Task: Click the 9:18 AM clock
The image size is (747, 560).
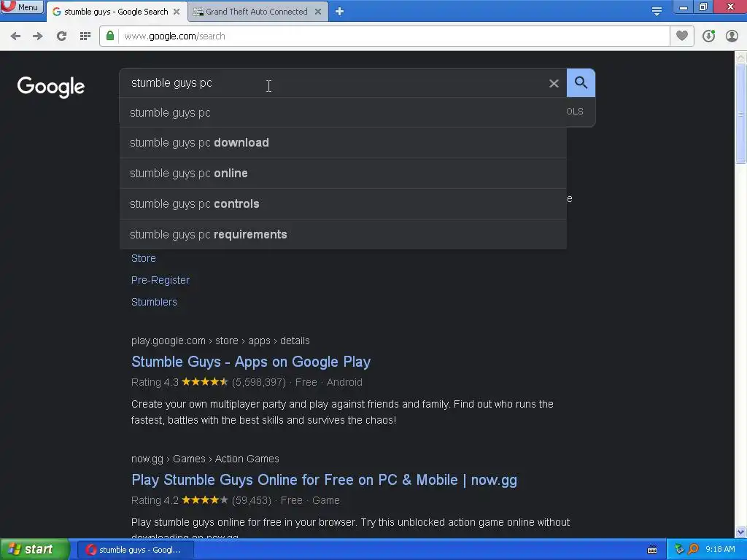Action: coord(720,550)
